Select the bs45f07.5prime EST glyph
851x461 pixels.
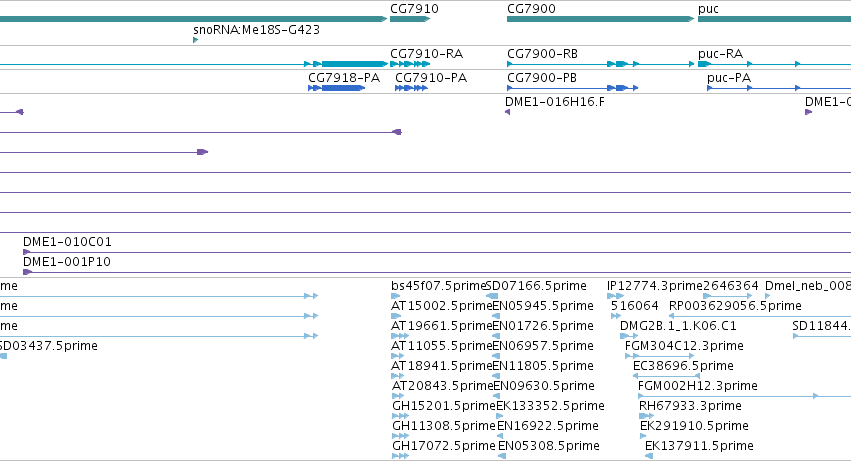coord(395,296)
